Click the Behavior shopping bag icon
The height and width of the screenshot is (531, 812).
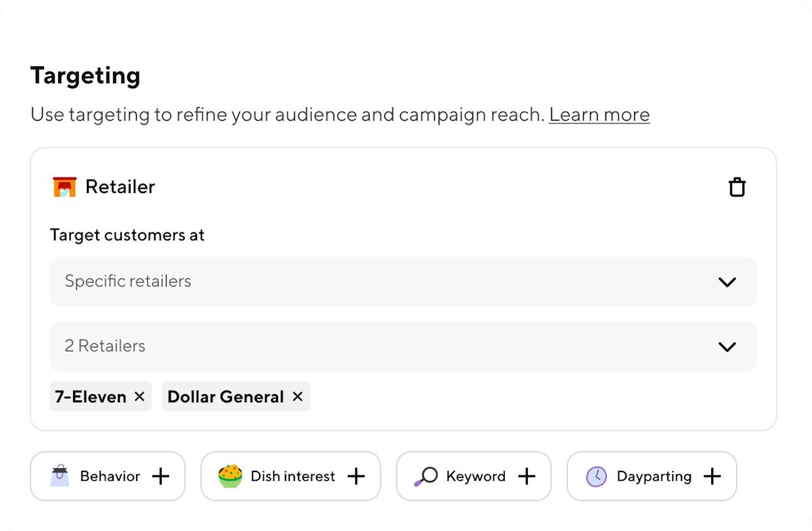coord(60,476)
